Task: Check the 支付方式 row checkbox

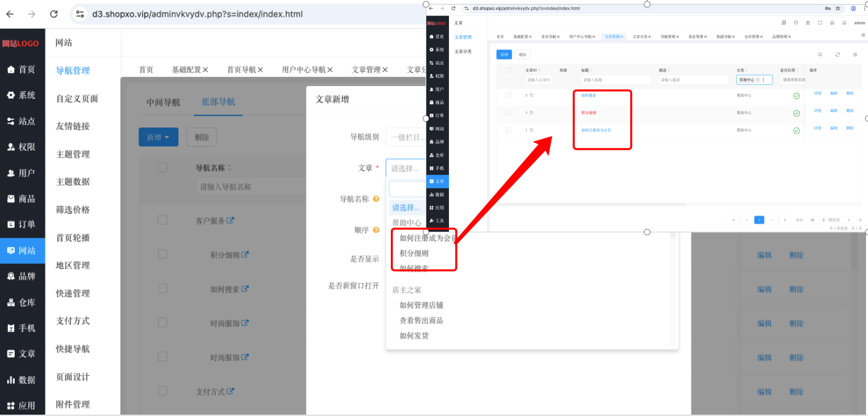Action: click(162, 391)
